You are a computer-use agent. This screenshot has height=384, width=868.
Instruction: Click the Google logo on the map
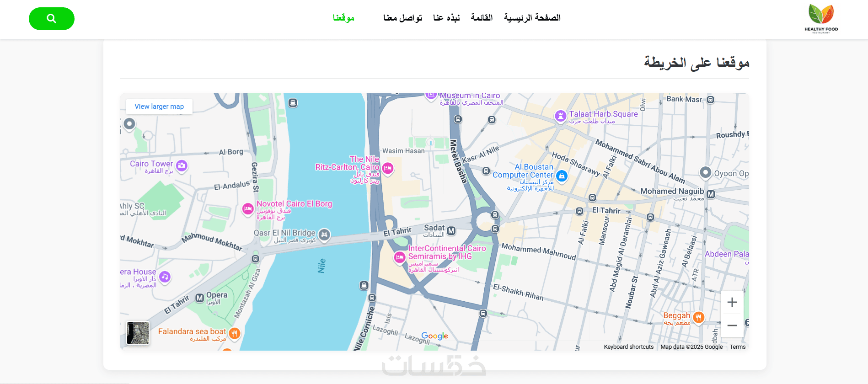434,336
